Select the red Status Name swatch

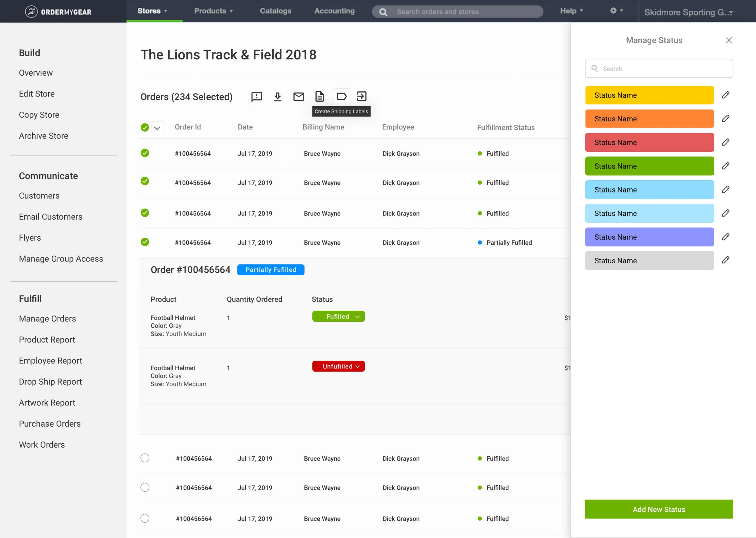(x=649, y=143)
